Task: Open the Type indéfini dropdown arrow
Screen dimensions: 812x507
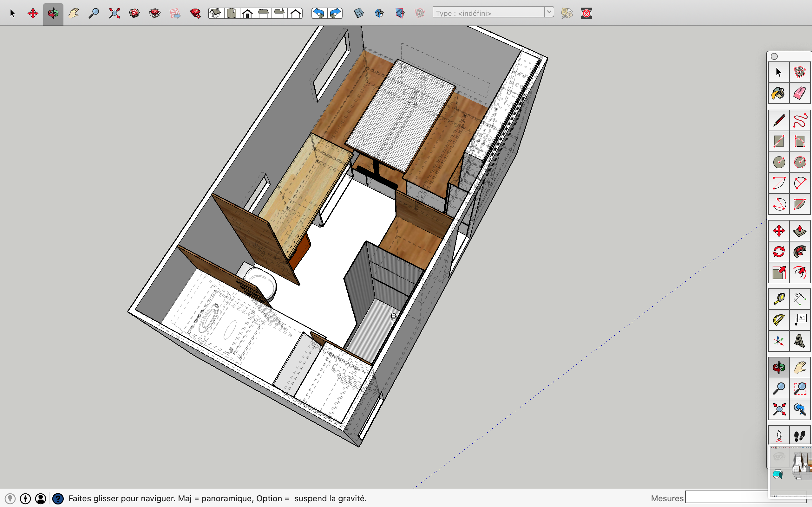Action: 549,12
